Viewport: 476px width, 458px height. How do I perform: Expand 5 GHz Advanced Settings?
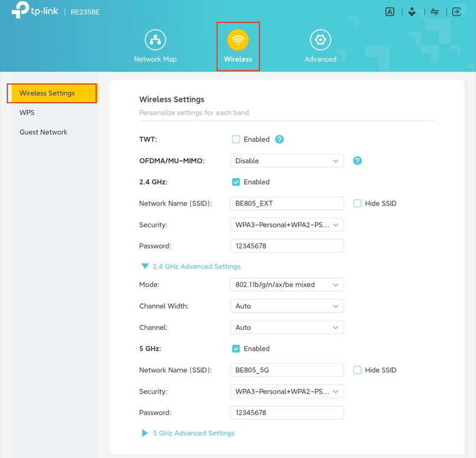[x=188, y=433]
